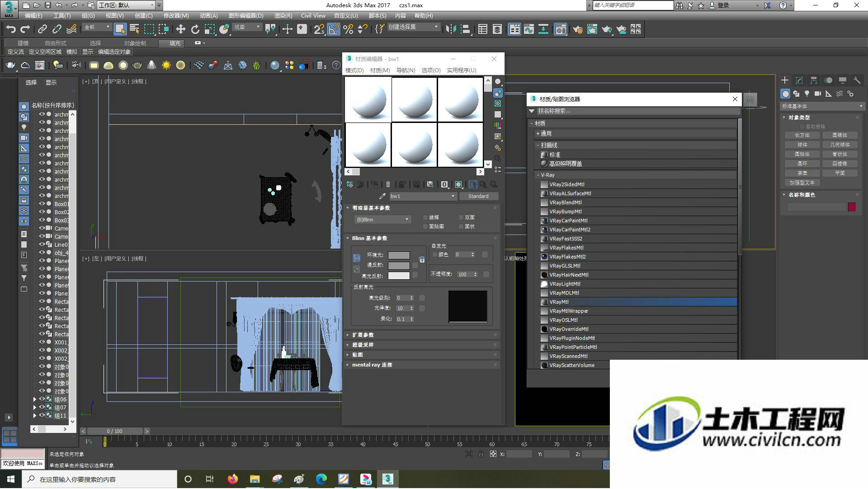868x489 pixels.
Task: Click Reset Map/Mtl trash icon
Action: pyautogui.click(x=388, y=184)
